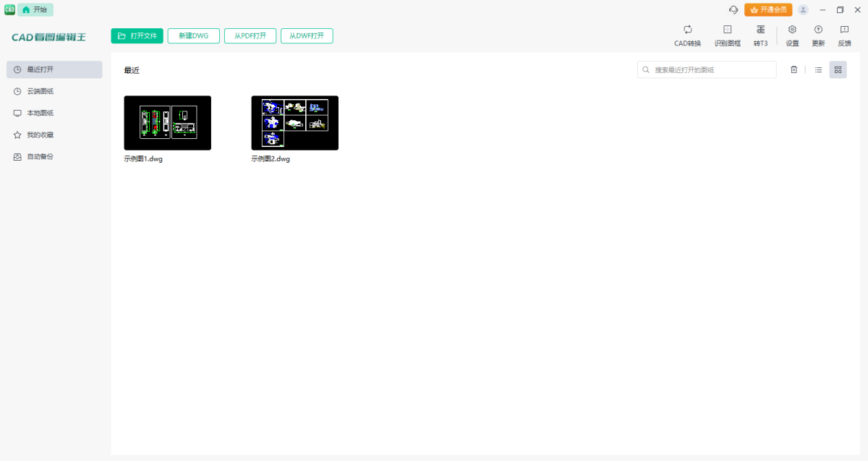Open the 反馈 feedback icon
This screenshot has height=461, width=868.
[x=844, y=35]
